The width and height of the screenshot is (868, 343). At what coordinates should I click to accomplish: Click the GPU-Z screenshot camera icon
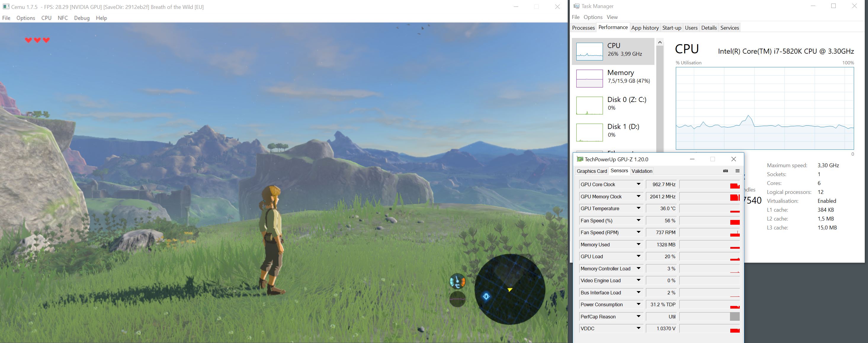[x=726, y=171]
